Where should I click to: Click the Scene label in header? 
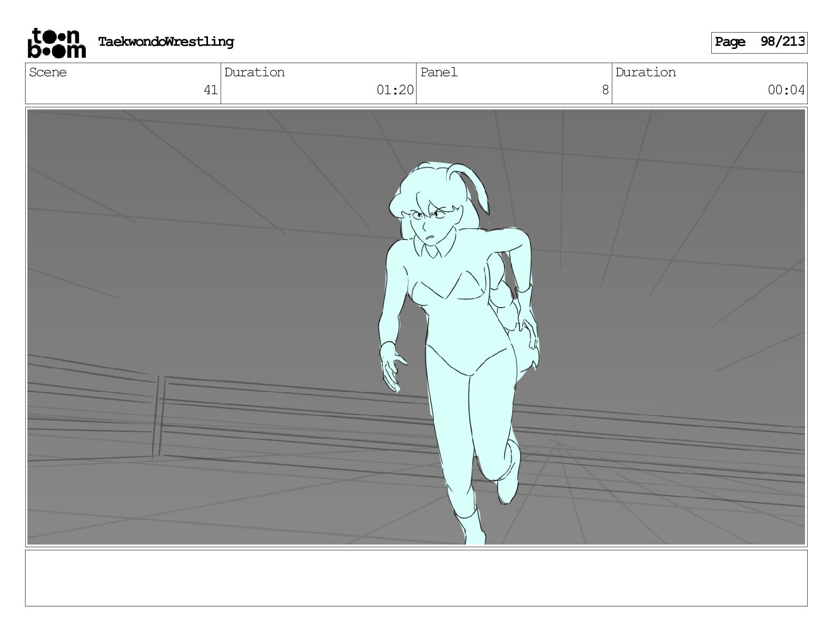48,73
